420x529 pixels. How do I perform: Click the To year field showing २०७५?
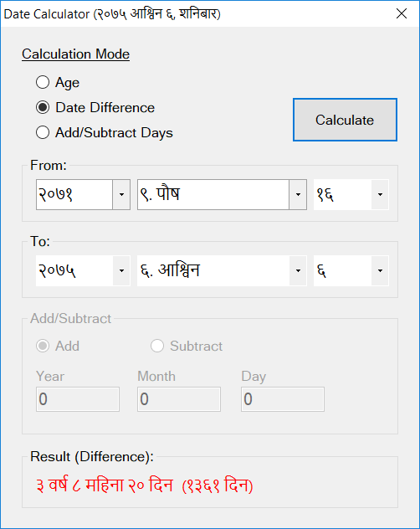click(74, 270)
